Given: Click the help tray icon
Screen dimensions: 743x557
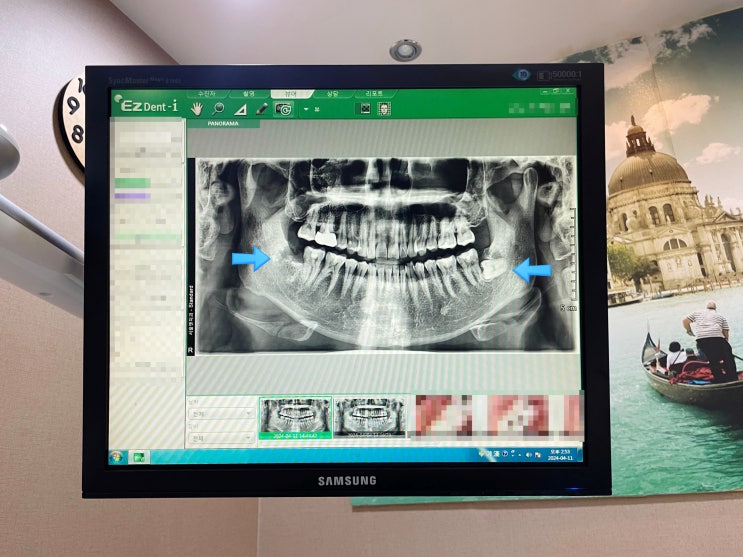Looking at the screenshot, I should tap(505, 454).
